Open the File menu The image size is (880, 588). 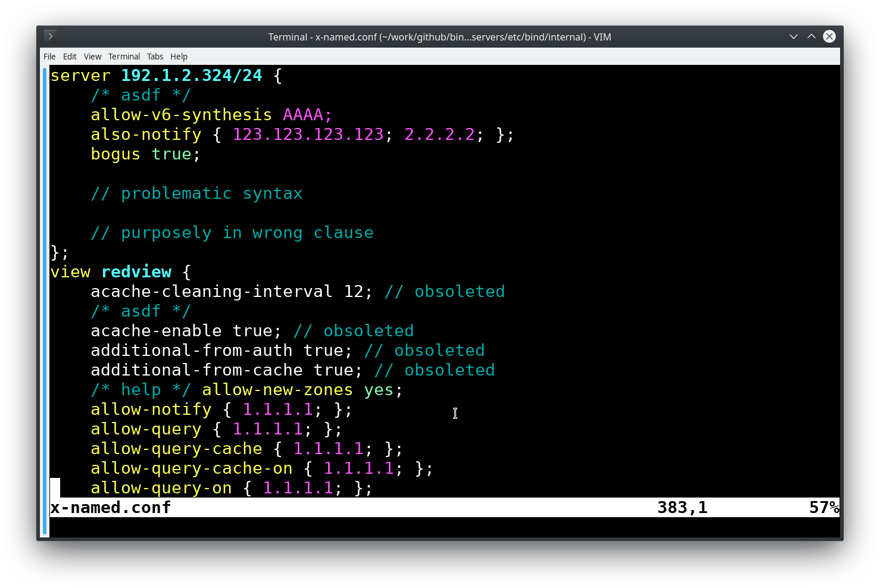pyautogui.click(x=49, y=56)
